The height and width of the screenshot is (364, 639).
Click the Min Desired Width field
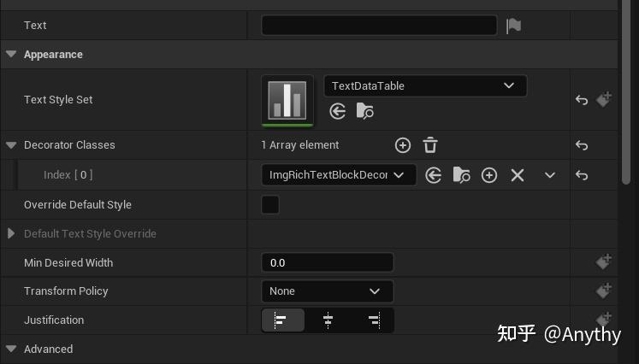[x=328, y=262]
